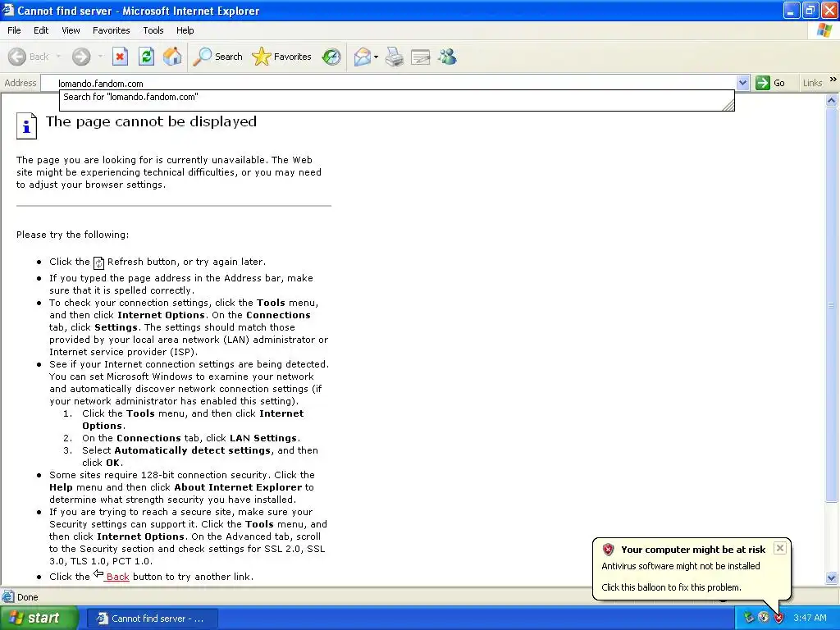Open the Windows start button
840x630 pixels.
[x=39, y=619]
